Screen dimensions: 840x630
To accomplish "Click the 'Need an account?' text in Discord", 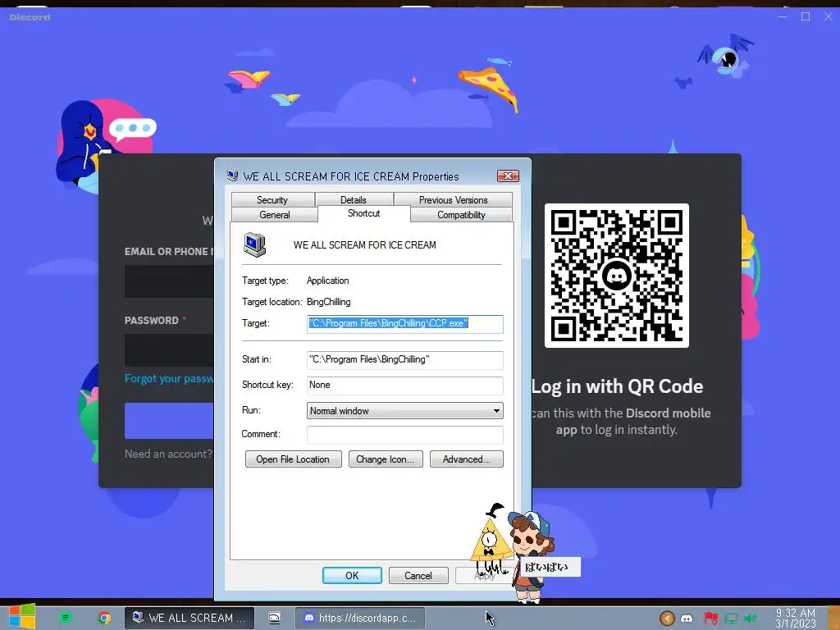I will click(168, 454).
